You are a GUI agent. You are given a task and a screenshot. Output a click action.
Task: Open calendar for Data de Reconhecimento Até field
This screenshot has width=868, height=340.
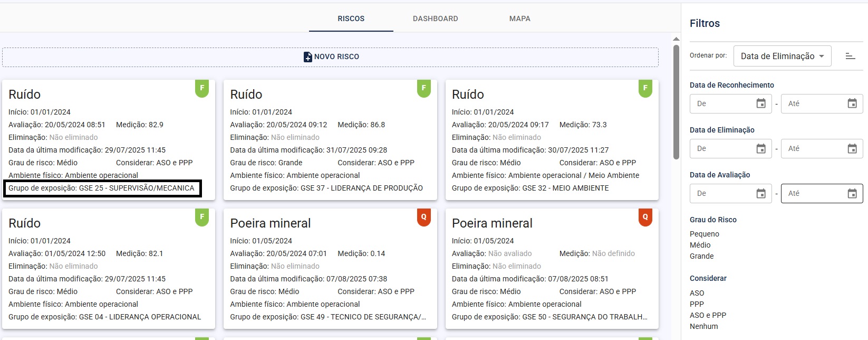tap(852, 104)
